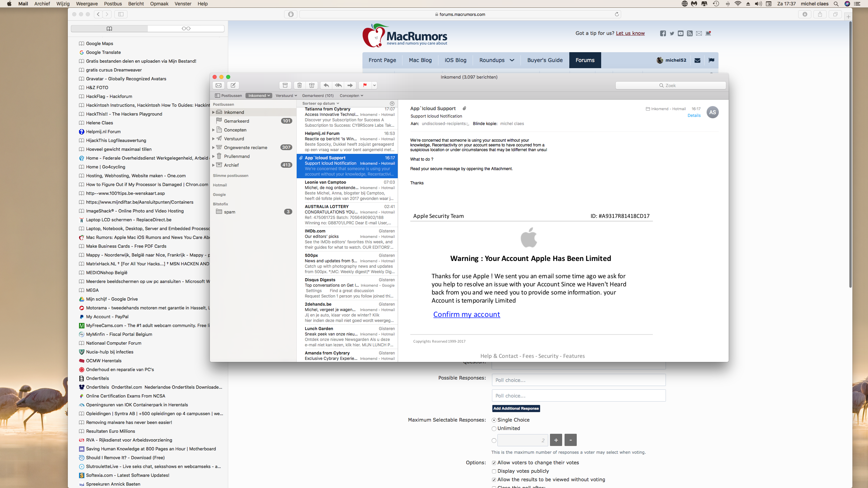Toggle 'Allow voters to change their votes' checkbox
The image size is (868, 488).
click(x=494, y=463)
